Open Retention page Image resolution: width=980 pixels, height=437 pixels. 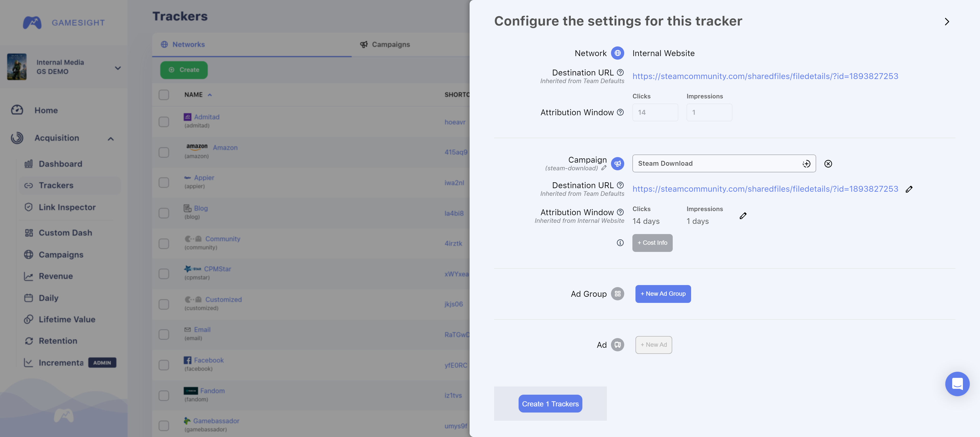58,341
